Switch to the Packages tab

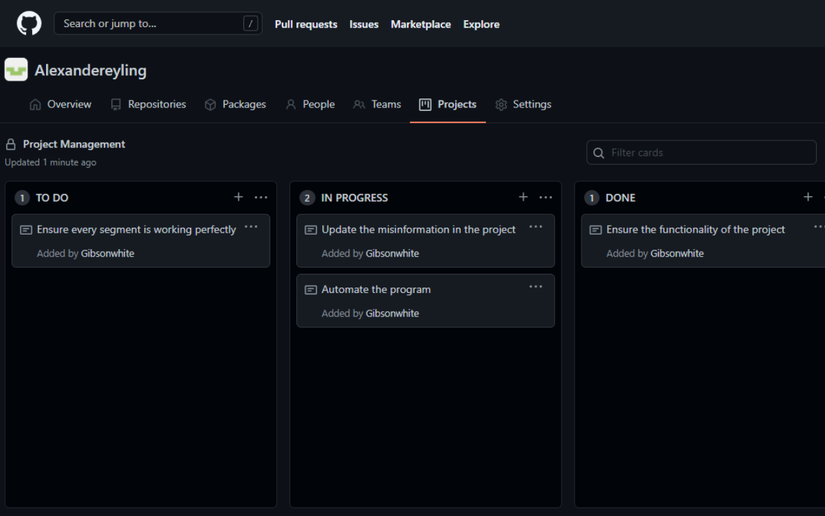(235, 104)
